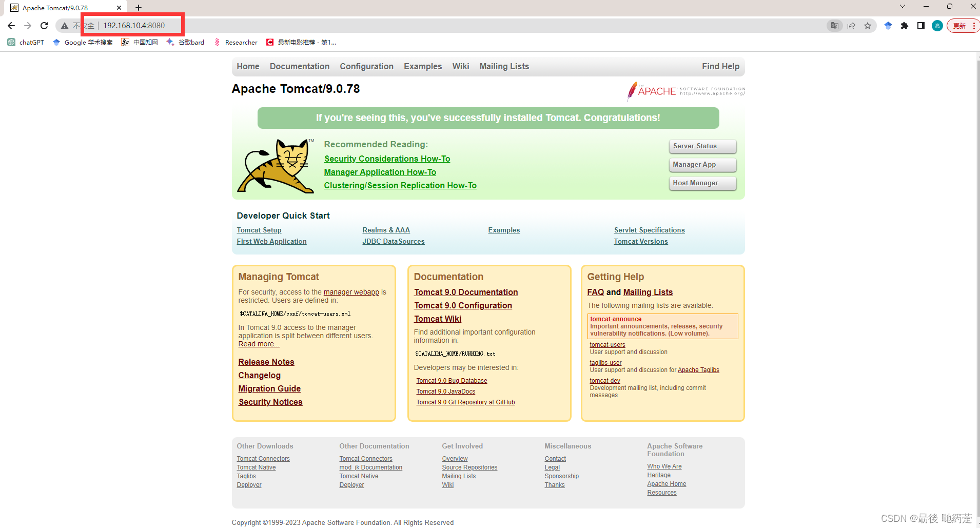Image resolution: width=980 pixels, height=528 pixels.
Task: Open the Researcher bookmark
Action: (236, 42)
